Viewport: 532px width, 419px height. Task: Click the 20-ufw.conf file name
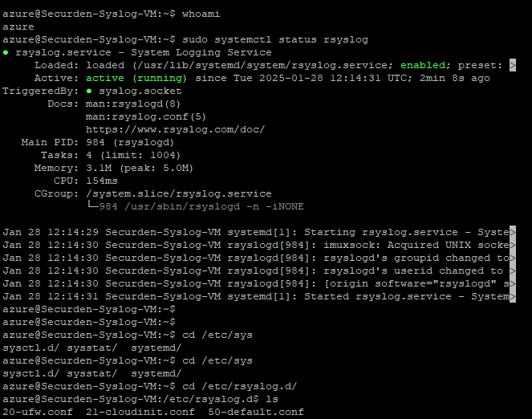pos(38,412)
